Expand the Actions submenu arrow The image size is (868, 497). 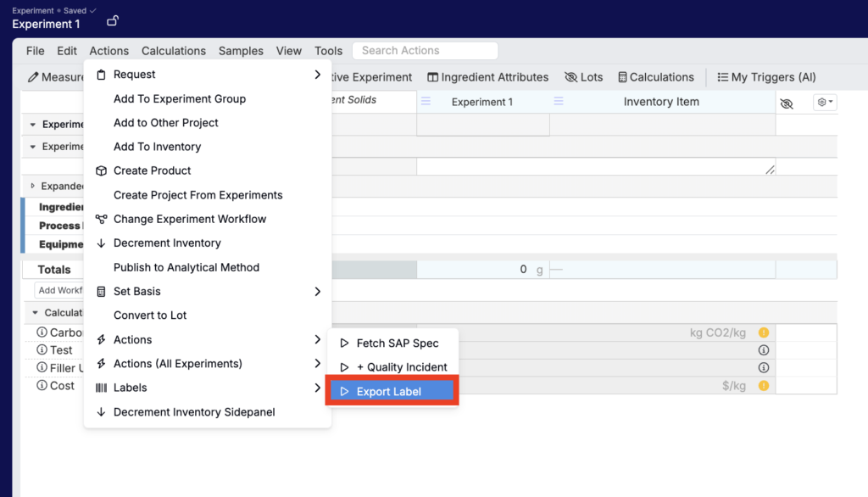(x=317, y=339)
